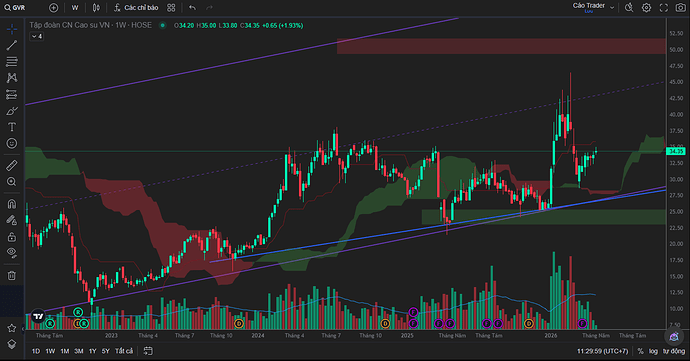The width and height of the screenshot is (690, 361).
Task: Click the 2024 time axis label
Action: point(257,335)
